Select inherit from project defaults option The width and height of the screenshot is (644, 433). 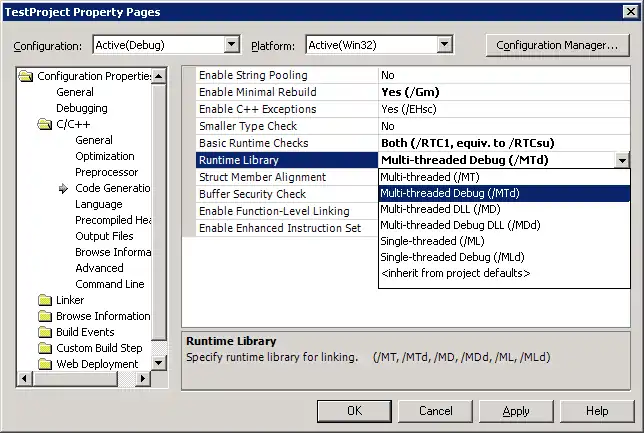455,273
